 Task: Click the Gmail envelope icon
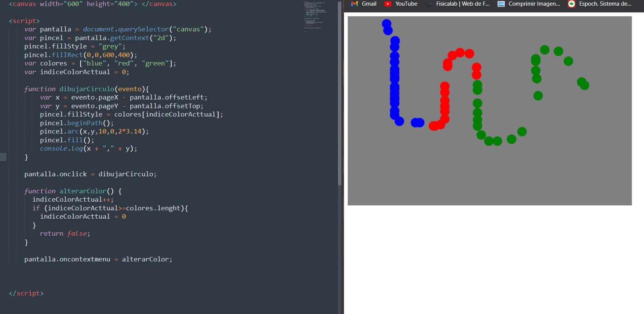click(355, 4)
